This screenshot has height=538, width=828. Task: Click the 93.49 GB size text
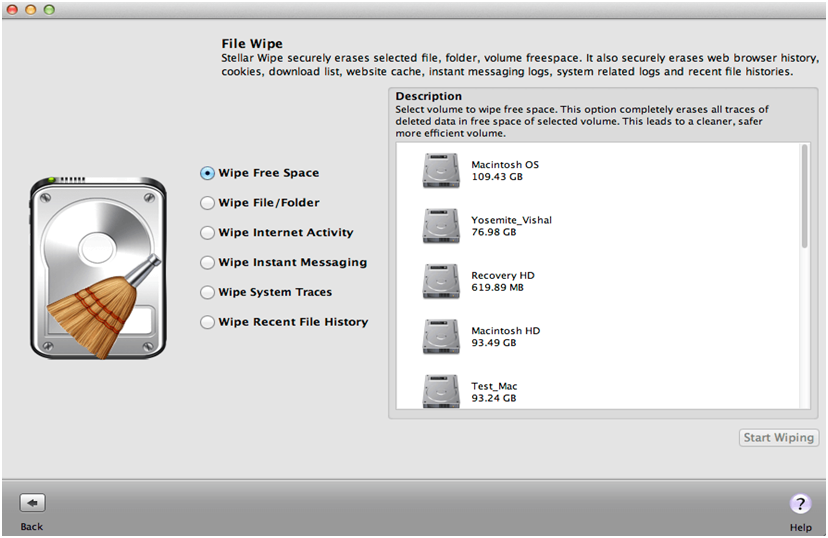(x=494, y=343)
